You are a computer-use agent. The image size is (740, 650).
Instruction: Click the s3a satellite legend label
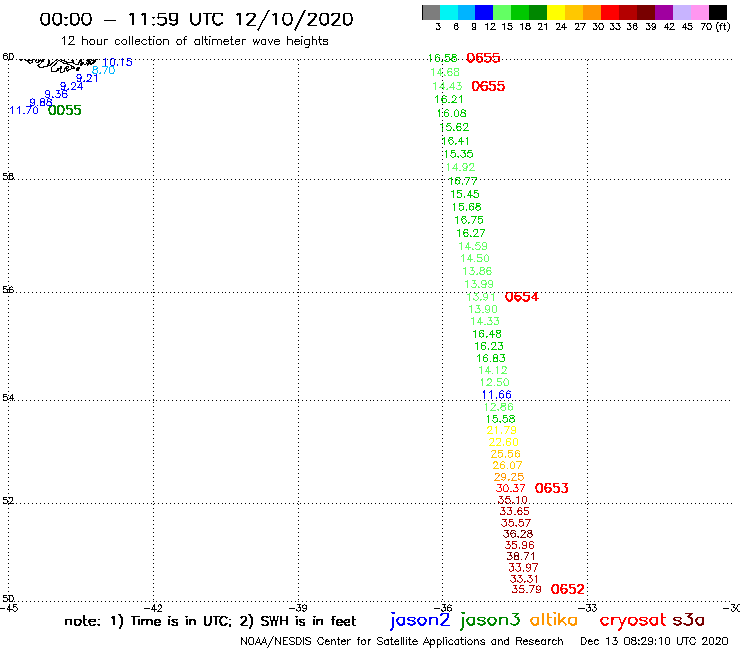point(689,620)
